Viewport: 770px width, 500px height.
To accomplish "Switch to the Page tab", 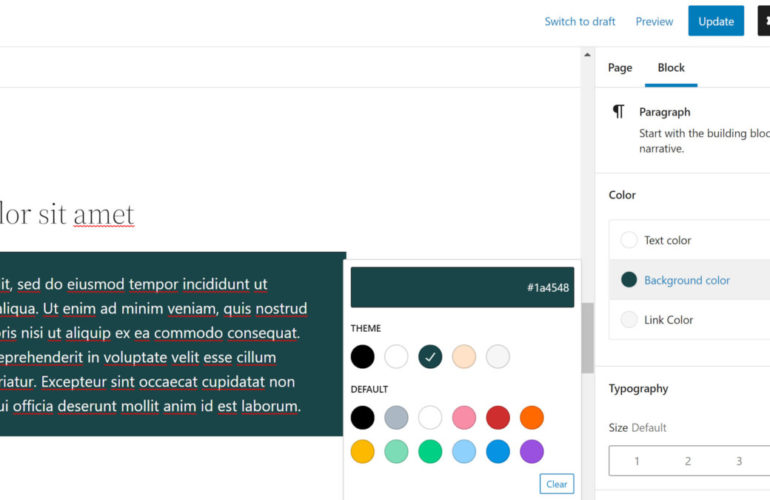I will (x=620, y=67).
